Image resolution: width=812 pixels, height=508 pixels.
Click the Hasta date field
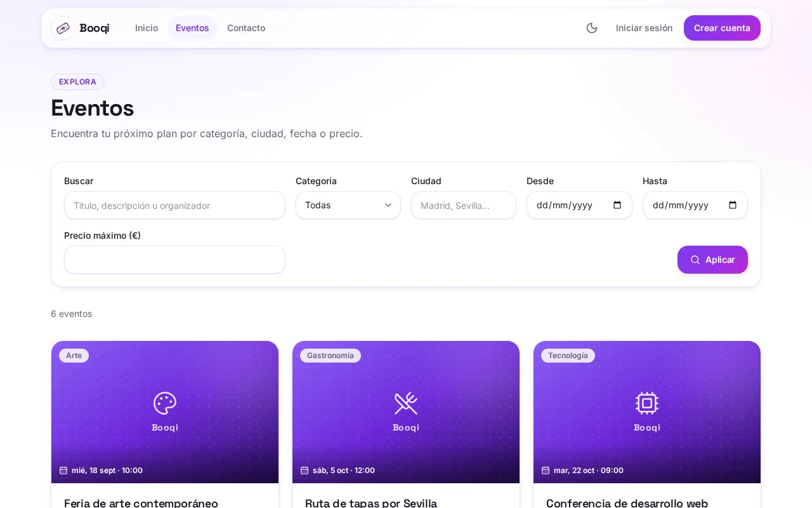pos(695,205)
